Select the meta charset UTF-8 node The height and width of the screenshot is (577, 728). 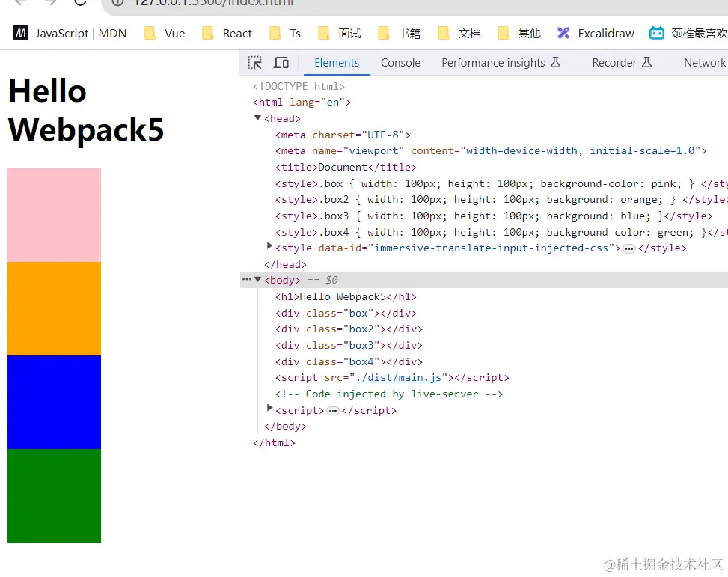[343, 135]
